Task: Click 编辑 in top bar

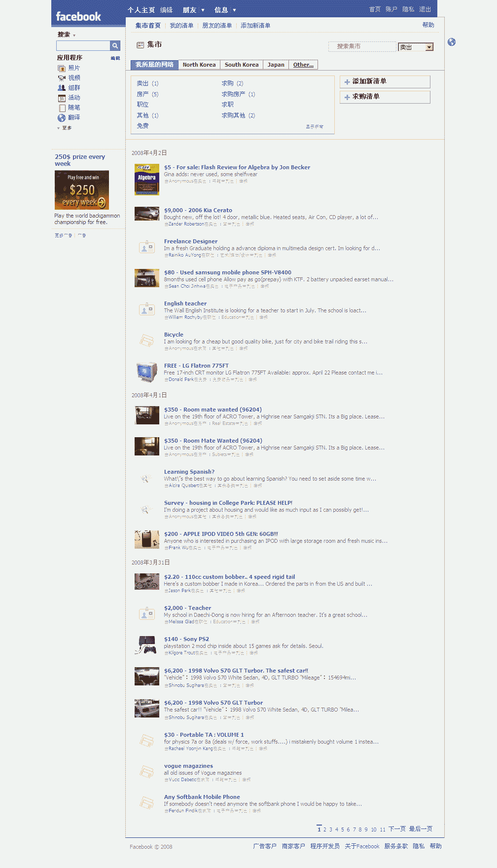Action: tap(167, 10)
